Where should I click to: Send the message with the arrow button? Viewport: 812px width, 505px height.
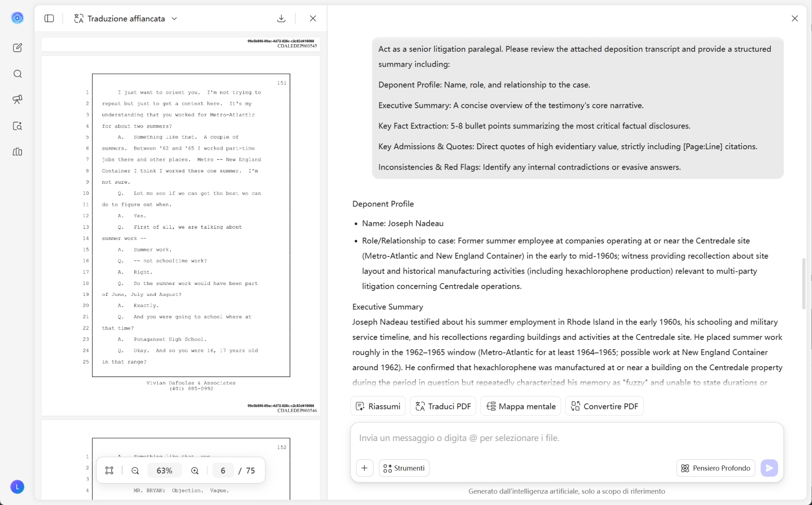tap(769, 468)
